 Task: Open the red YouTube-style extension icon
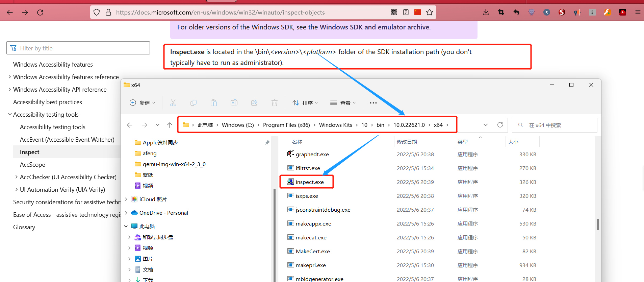[623, 13]
